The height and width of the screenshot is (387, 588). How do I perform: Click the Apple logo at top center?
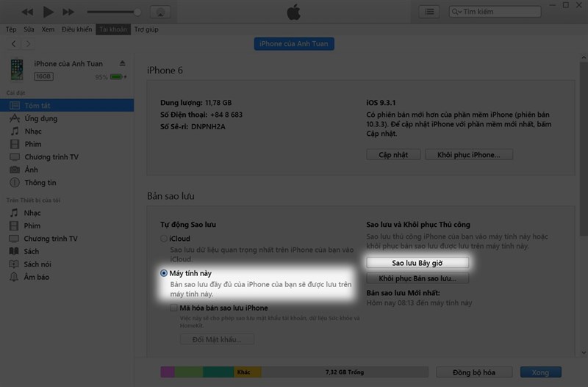[x=293, y=12]
